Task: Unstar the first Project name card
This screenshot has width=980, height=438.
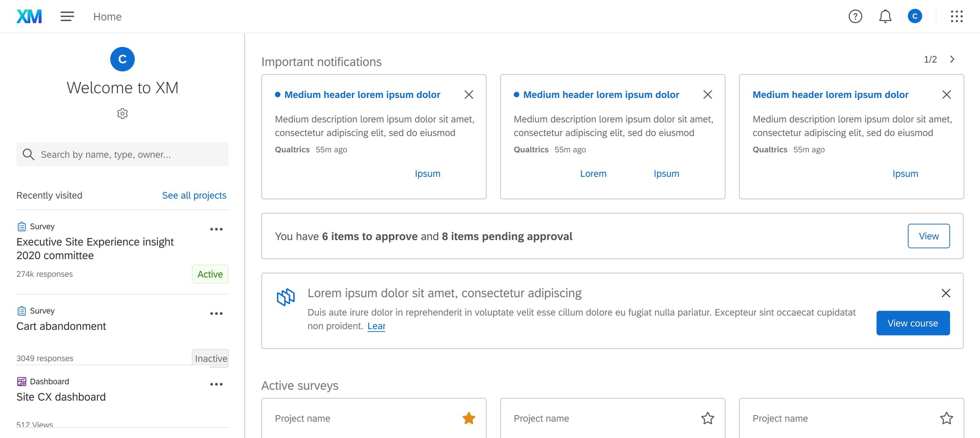Action: (469, 418)
